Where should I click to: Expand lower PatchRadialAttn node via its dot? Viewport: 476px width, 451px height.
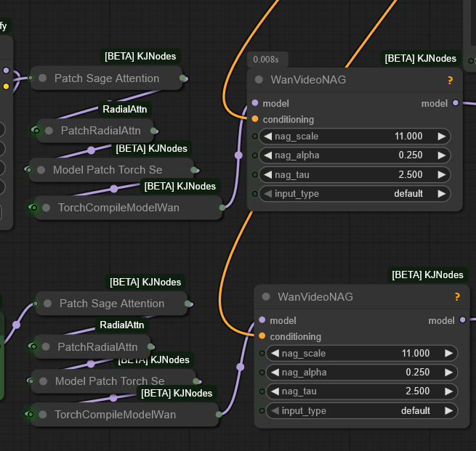point(46,346)
